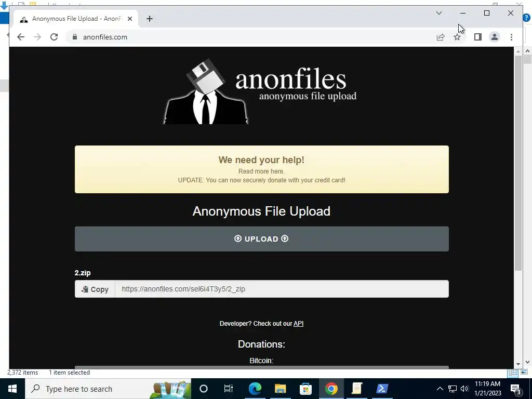532x399 pixels.
Task: Open the Chrome three-dot menu
Action: (511, 37)
